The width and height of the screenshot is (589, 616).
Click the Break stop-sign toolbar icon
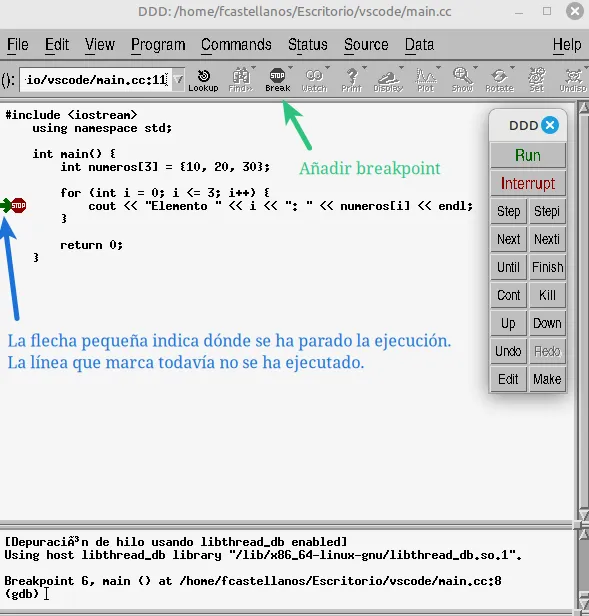[x=277, y=80]
